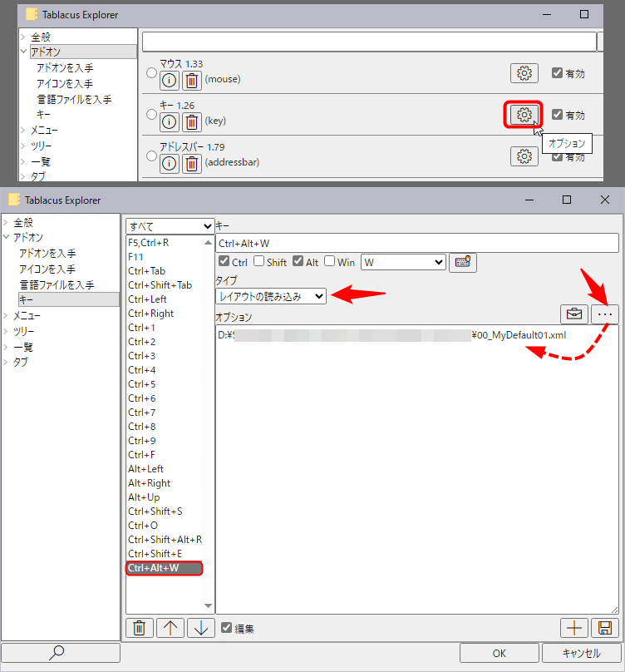625x672 pixels.
Task: Click the keyboard key-capture icon
Action: click(x=463, y=262)
